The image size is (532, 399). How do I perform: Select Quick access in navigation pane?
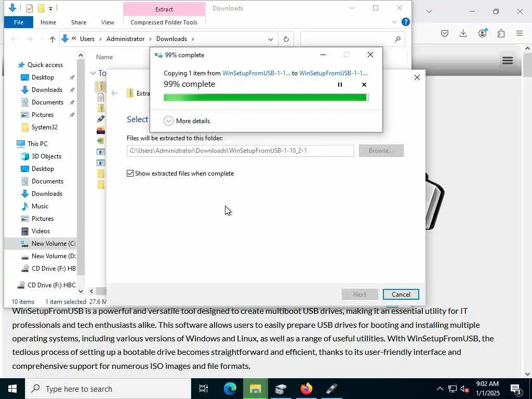(x=41, y=65)
